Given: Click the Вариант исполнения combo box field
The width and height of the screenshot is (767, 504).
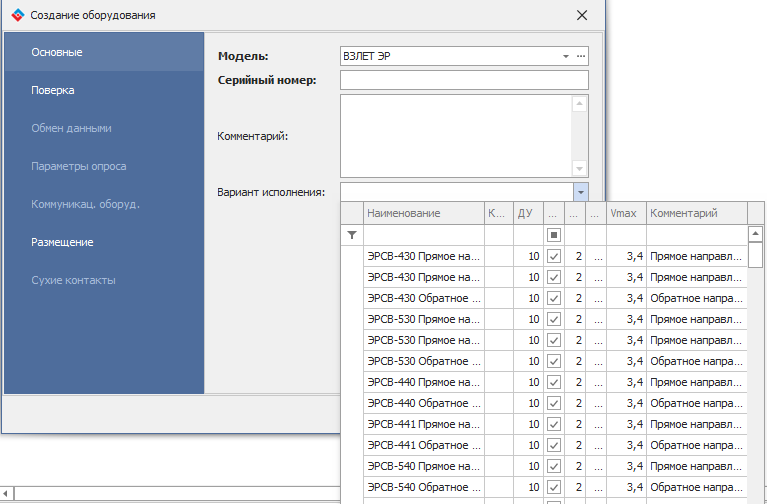Looking at the screenshot, I should [457, 192].
